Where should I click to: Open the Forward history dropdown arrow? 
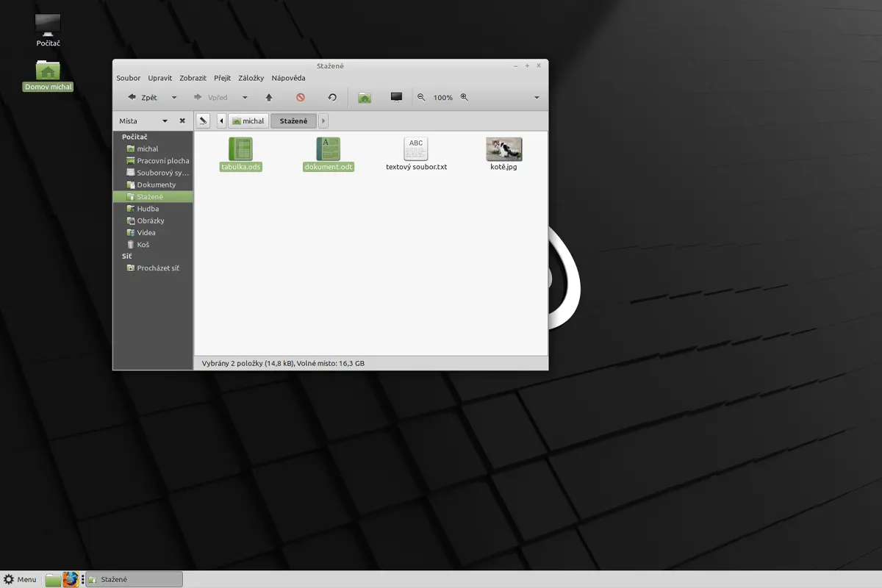pos(245,98)
